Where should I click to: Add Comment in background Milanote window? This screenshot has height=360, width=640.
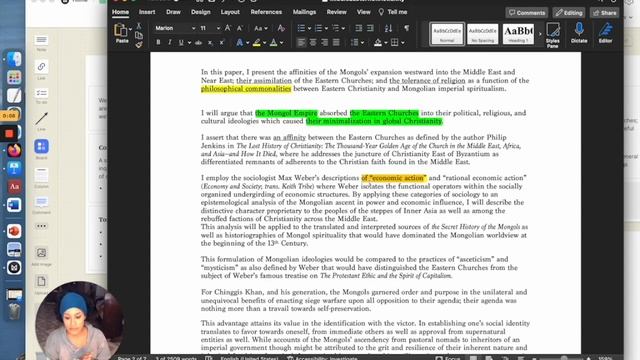[41, 205]
